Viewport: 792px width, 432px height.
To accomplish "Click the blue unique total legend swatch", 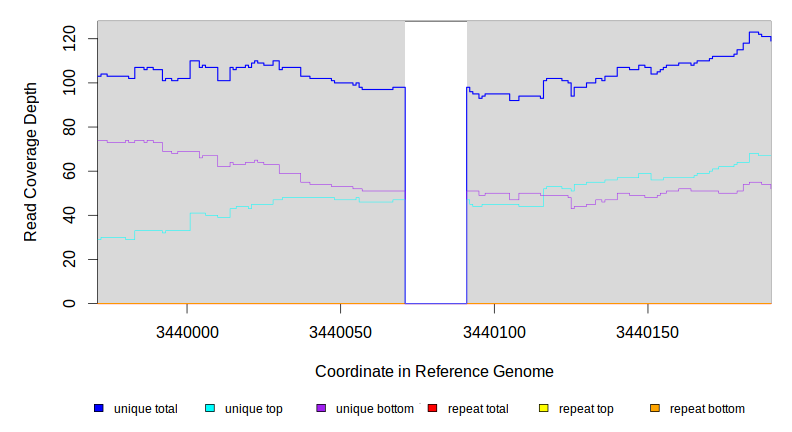I will coord(99,408).
